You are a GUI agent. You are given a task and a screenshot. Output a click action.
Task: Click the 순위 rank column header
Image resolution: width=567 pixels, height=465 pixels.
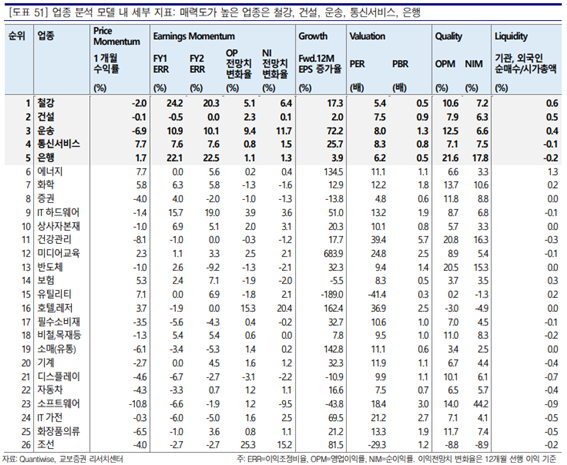[17, 35]
